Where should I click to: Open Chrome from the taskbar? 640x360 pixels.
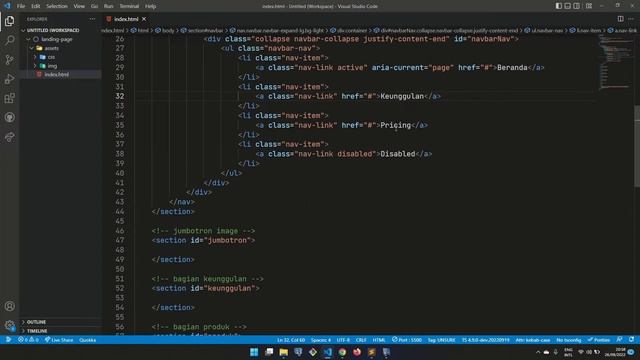[x=342, y=352]
